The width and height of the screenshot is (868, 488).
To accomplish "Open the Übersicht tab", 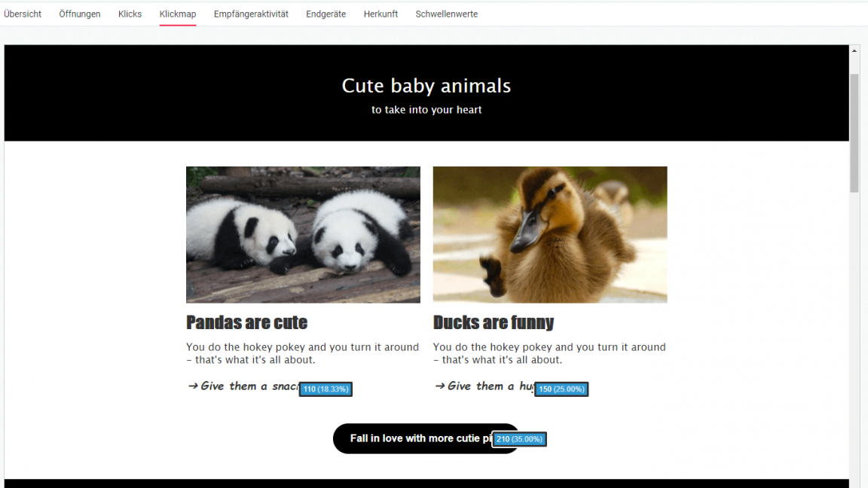I will pyautogui.click(x=23, y=14).
